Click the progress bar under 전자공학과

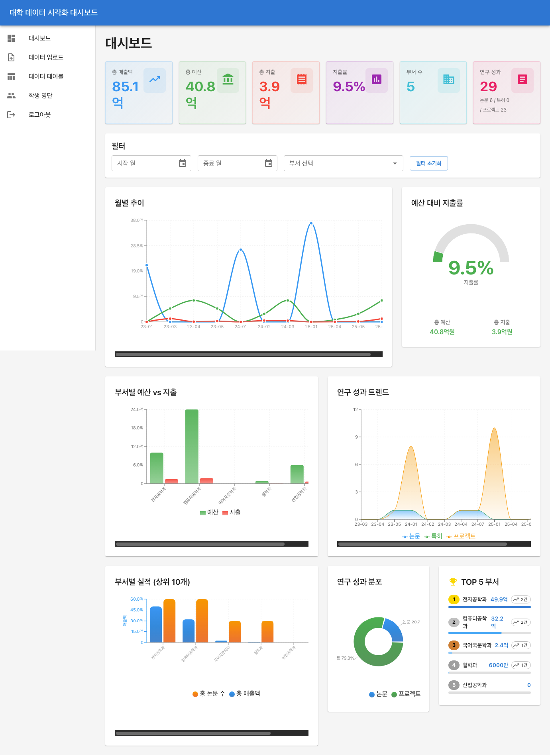pos(489,607)
